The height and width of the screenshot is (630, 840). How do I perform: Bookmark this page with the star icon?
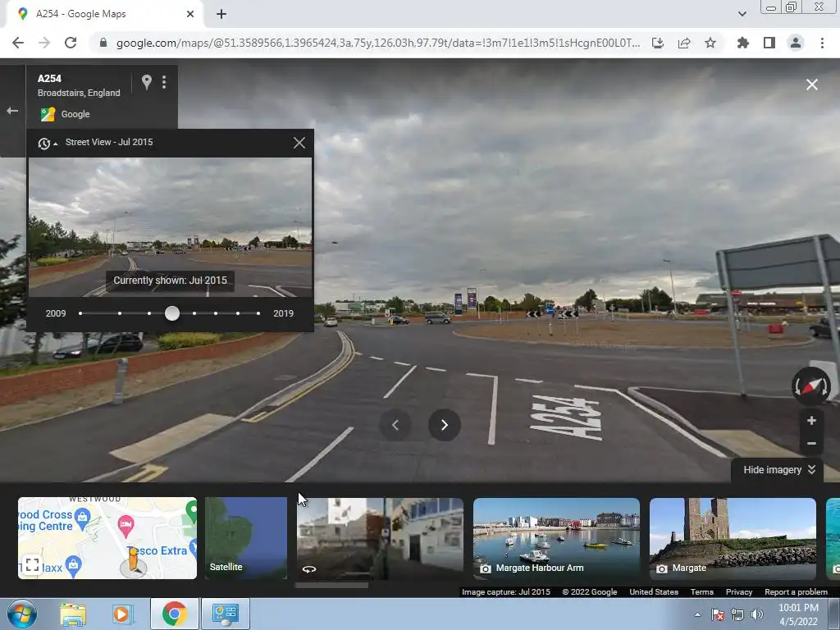pos(710,43)
